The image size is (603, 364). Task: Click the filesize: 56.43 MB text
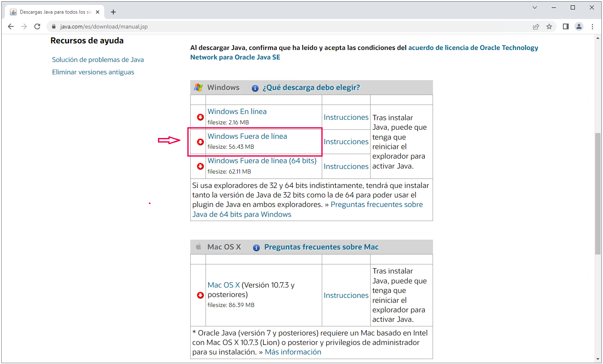[231, 147]
